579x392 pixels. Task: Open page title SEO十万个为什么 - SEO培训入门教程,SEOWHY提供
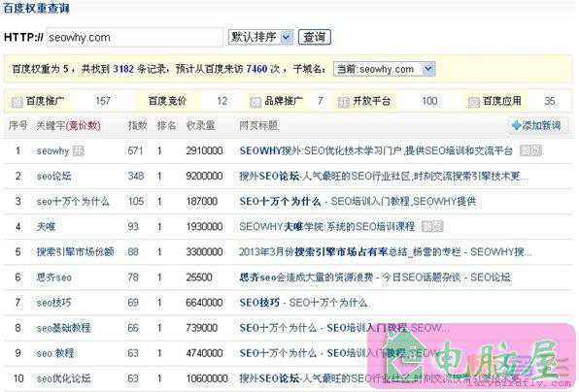(x=358, y=202)
